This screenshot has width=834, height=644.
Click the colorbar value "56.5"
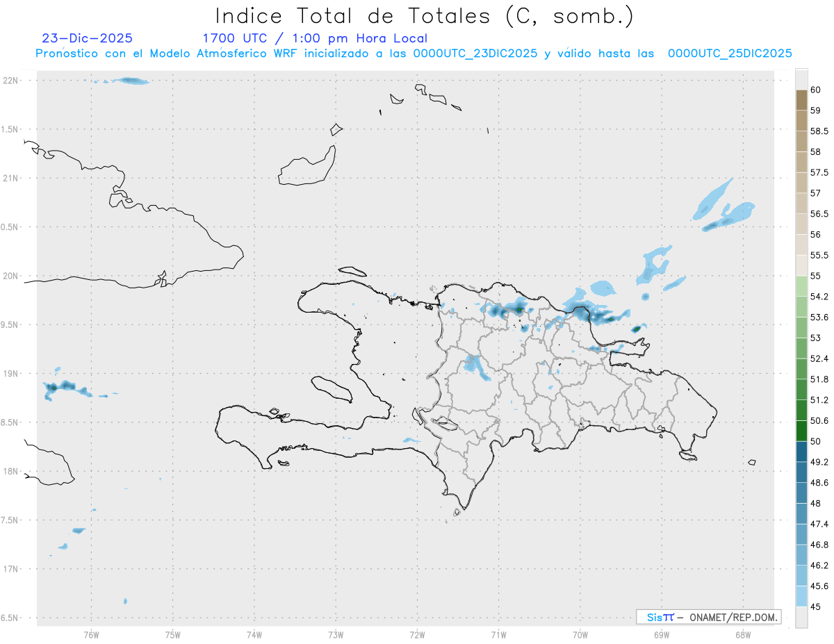[x=819, y=213]
